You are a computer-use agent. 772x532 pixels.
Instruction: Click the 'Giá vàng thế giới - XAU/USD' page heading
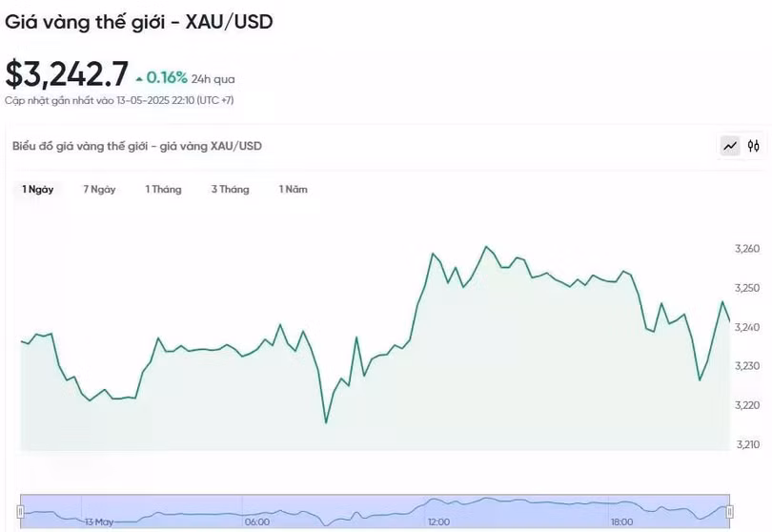139,21
